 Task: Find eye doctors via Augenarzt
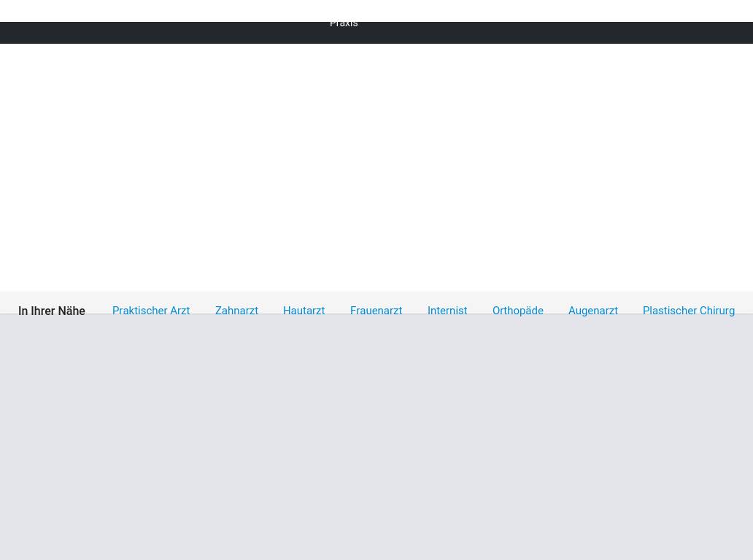pos(592,311)
